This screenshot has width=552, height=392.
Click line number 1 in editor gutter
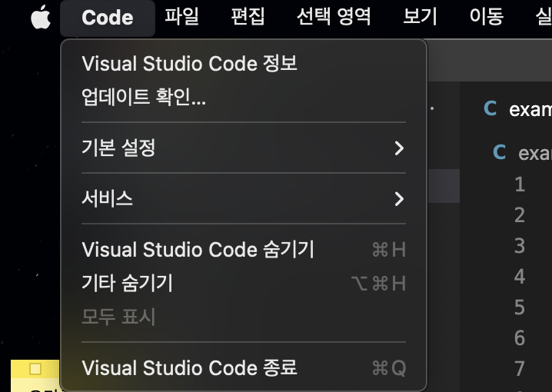[520, 184]
